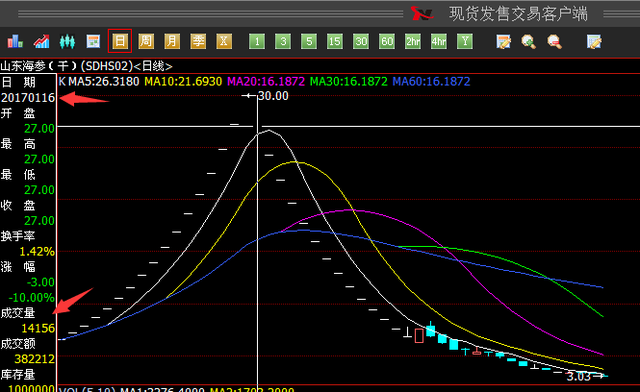640x392 pixels.
Task: Select the 30-minute interval button
Action: (361, 41)
